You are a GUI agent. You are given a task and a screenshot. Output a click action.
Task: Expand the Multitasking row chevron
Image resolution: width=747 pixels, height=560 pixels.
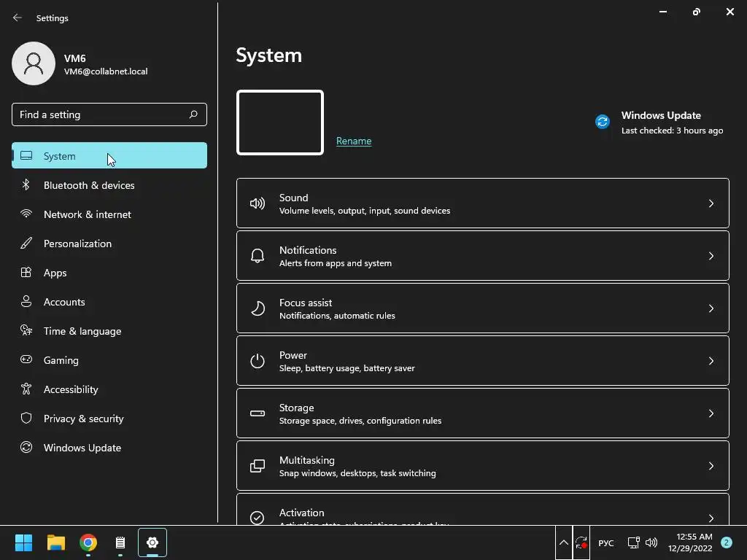(x=711, y=466)
